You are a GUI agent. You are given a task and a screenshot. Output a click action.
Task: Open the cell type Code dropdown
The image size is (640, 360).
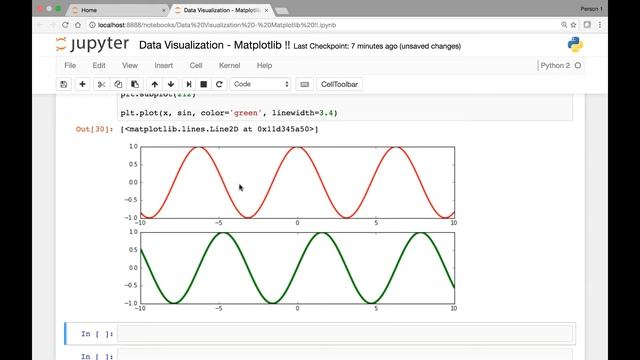(x=260, y=84)
